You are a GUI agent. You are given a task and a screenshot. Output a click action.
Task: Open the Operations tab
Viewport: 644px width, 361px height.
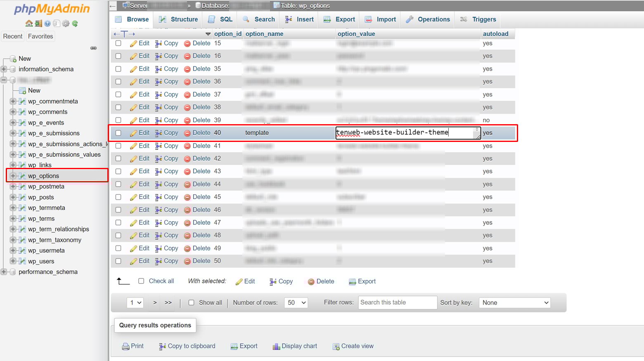(433, 19)
